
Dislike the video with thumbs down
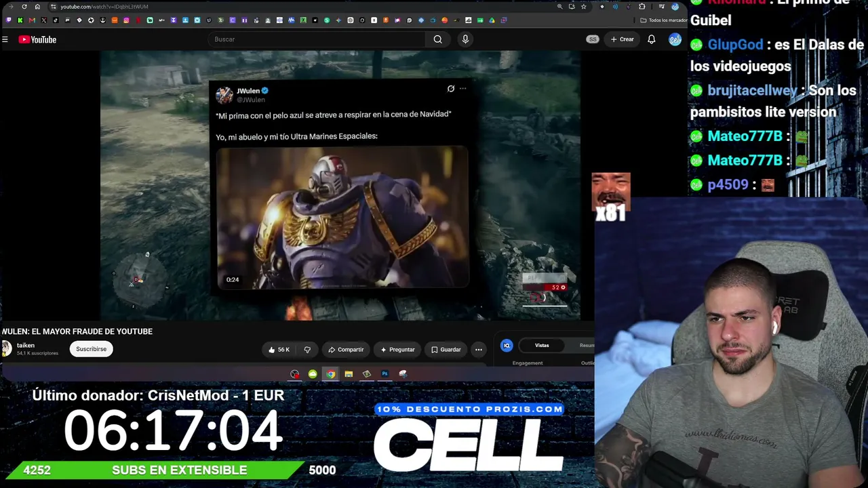coord(307,350)
